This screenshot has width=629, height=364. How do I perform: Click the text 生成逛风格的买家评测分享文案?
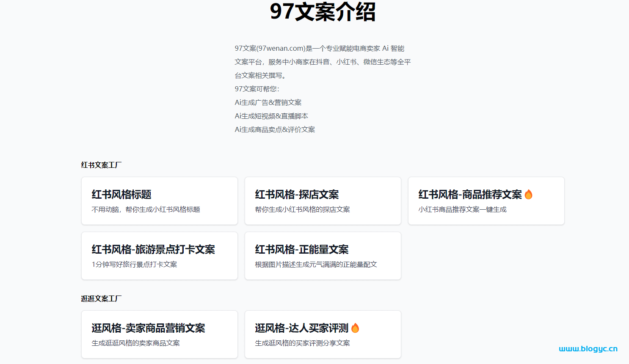tap(302, 343)
